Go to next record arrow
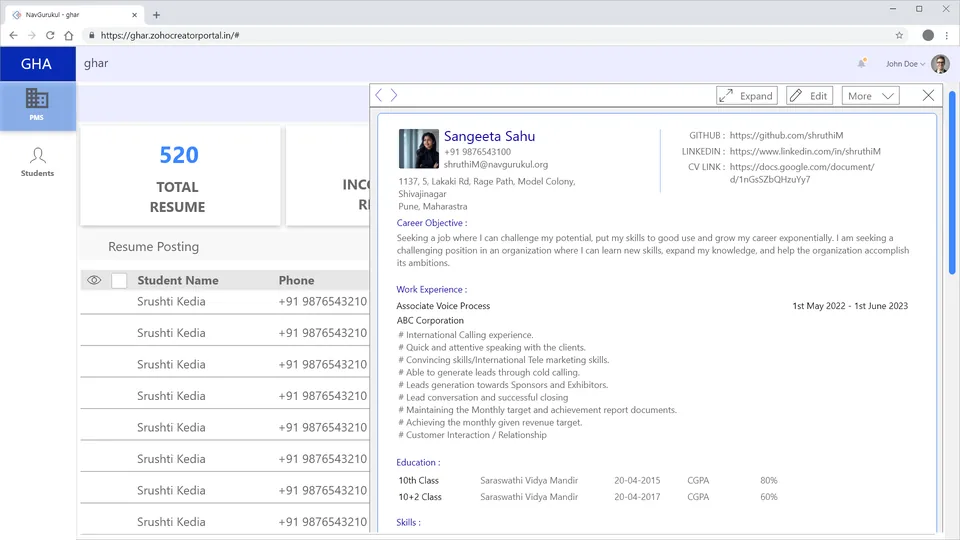This screenshot has height=540, width=960. tap(394, 95)
